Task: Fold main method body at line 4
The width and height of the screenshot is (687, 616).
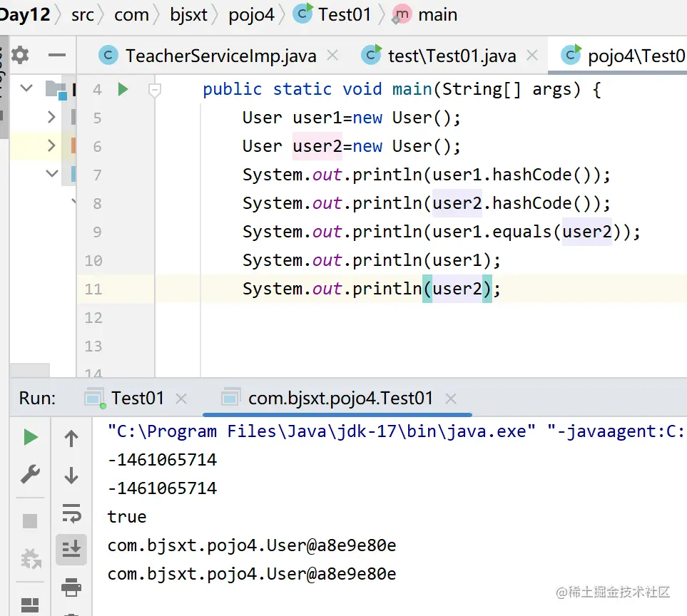Action: [x=154, y=90]
